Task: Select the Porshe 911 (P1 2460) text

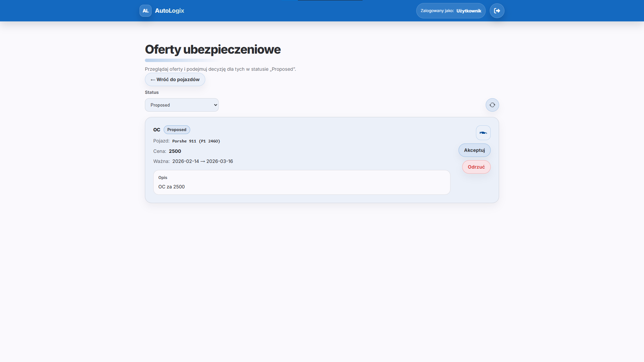Action: click(196, 141)
